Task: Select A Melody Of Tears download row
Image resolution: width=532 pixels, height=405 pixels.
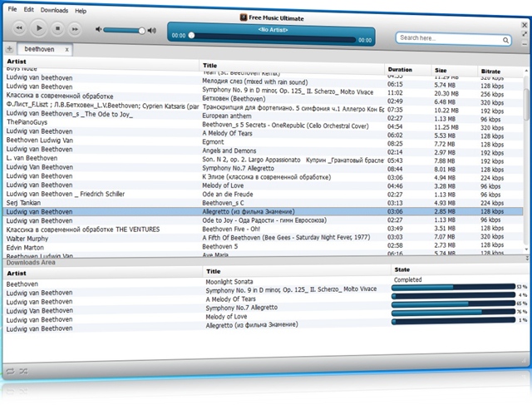Action: (231, 299)
